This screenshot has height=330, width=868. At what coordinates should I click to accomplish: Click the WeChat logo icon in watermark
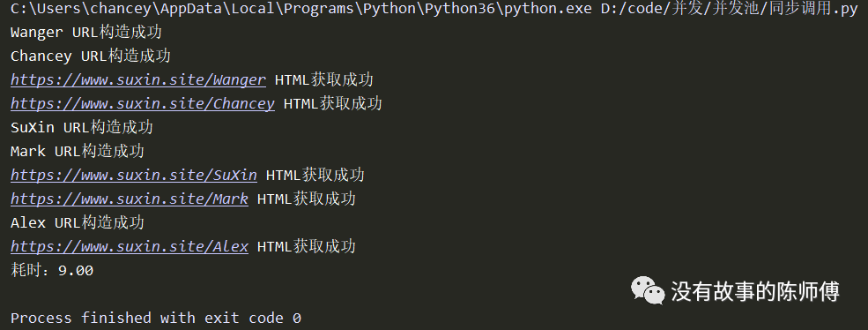click(648, 290)
